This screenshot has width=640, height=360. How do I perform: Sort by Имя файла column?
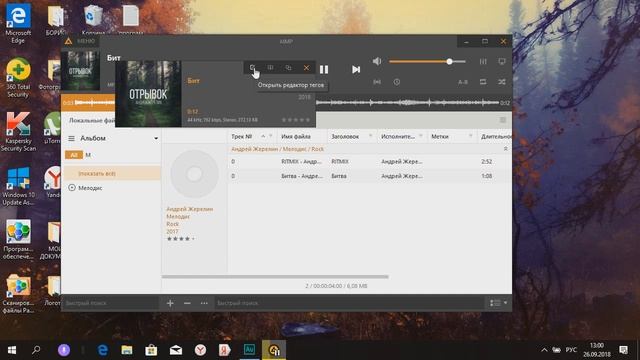click(x=296, y=136)
